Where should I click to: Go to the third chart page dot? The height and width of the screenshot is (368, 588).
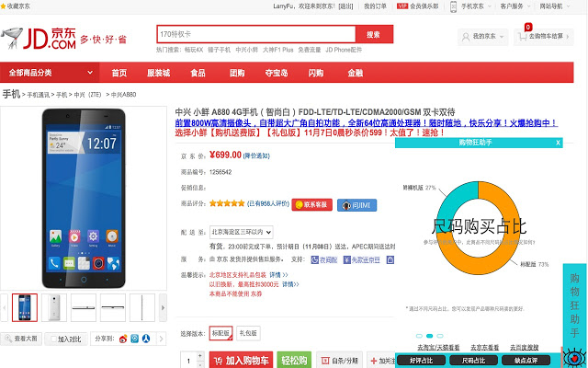point(440,336)
